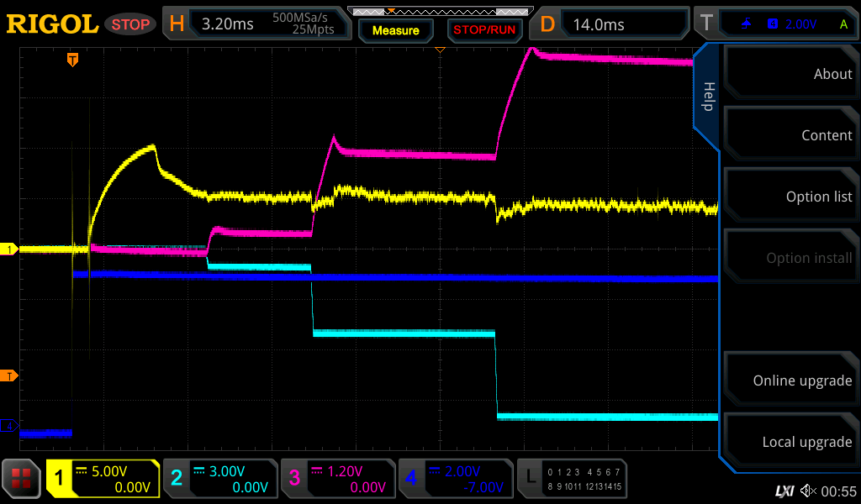The width and height of the screenshot is (861, 504).
Task: Click the RIGOL logo
Action: tap(52, 24)
